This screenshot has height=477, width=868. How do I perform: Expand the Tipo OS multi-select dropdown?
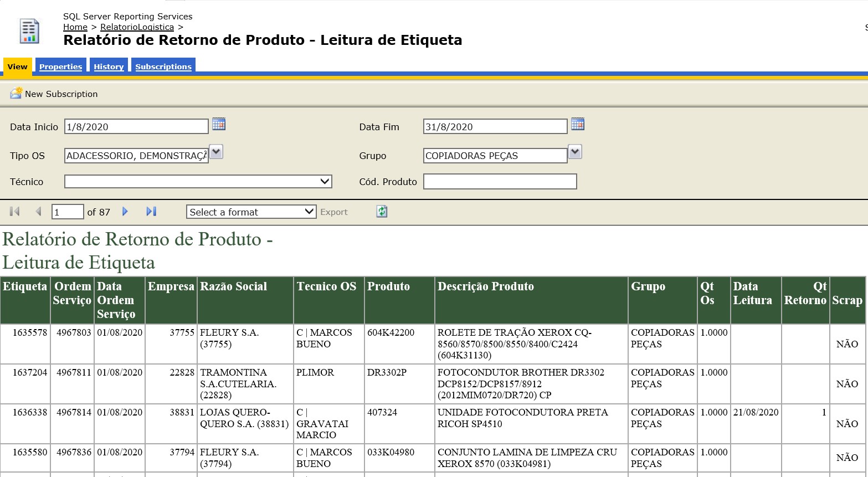[x=216, y=152]
